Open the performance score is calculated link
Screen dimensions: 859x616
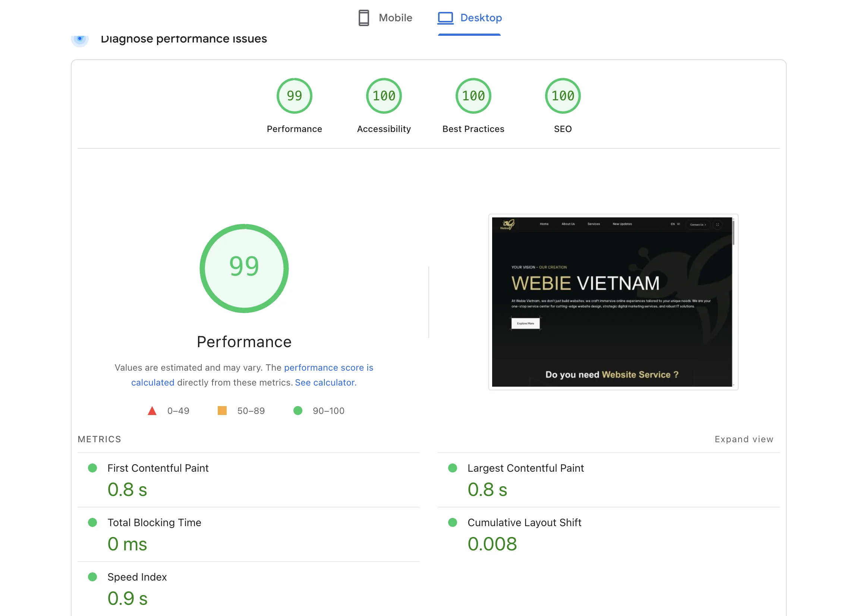click(x=328, y=368)
